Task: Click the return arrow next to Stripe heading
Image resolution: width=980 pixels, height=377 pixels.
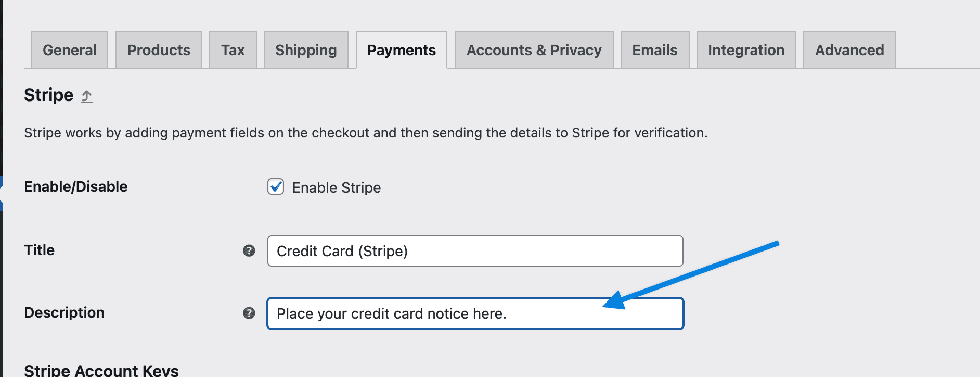Action: [x=87, y=96]
